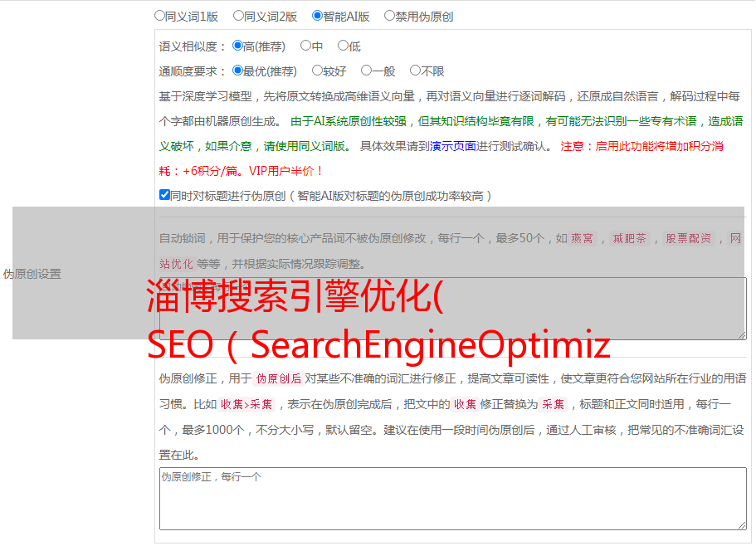
Task: Select the 智能AI版 radio button
Action: click(317, 16)
